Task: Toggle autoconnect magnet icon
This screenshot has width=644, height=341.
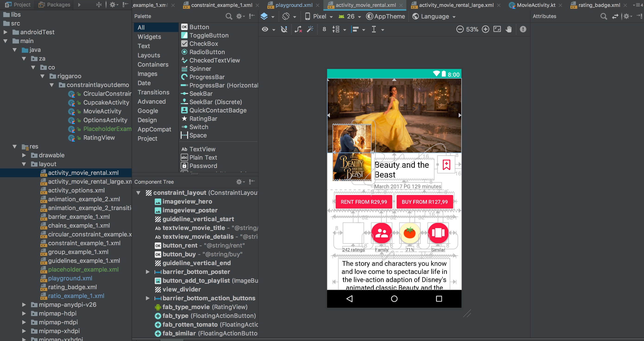Action: pyautogui.click(x=284, y=29)
